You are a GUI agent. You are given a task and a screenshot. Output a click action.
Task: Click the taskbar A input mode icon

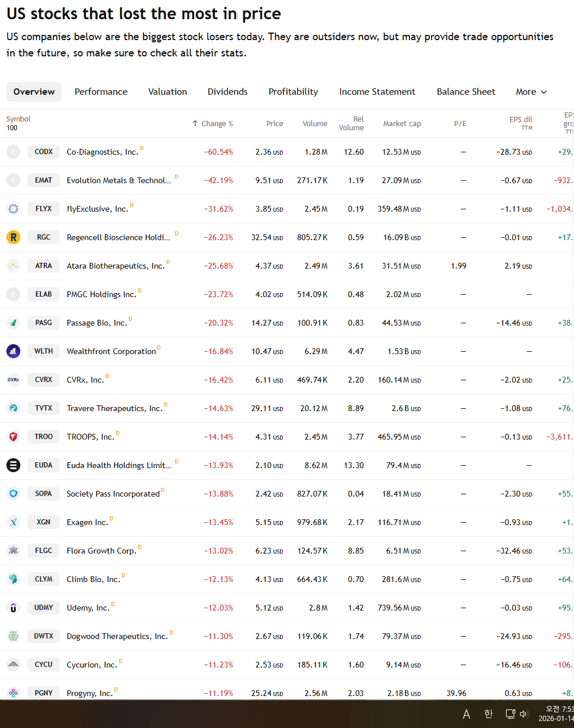pyautogui.click(x=467, y=714)
